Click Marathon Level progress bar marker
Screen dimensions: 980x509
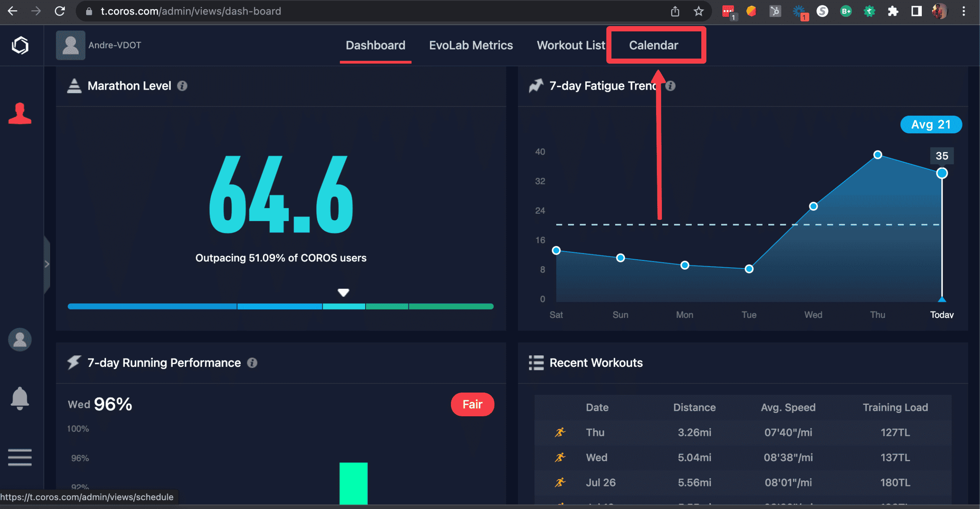point(343,293)
